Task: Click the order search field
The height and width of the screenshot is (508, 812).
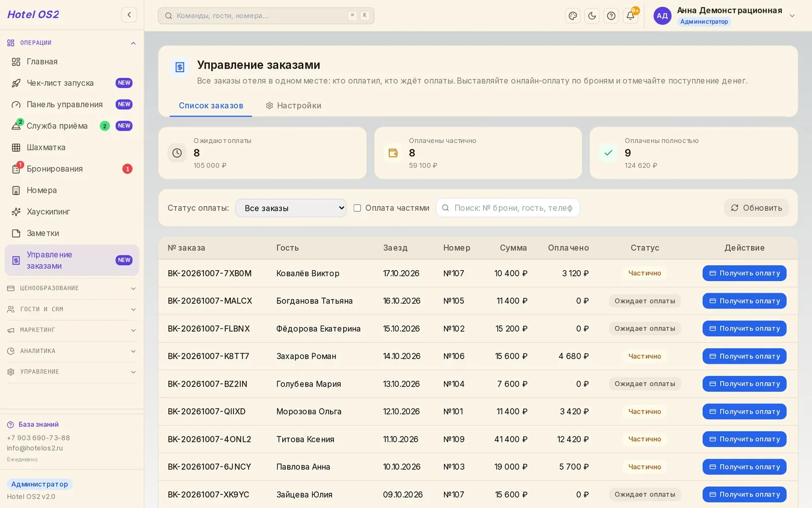Action: pyautogui.click(x=508, y=208)
